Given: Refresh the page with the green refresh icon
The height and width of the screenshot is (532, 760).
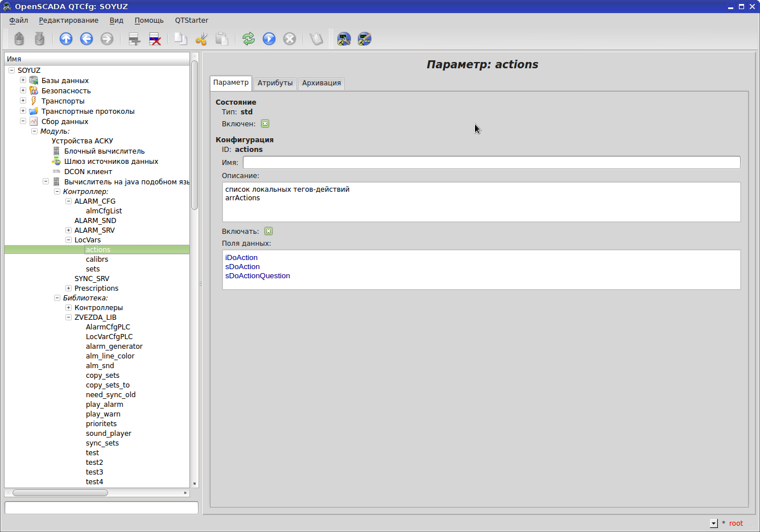Looking at the screenshot, I should pyautogui.click(x=248, y=39).
